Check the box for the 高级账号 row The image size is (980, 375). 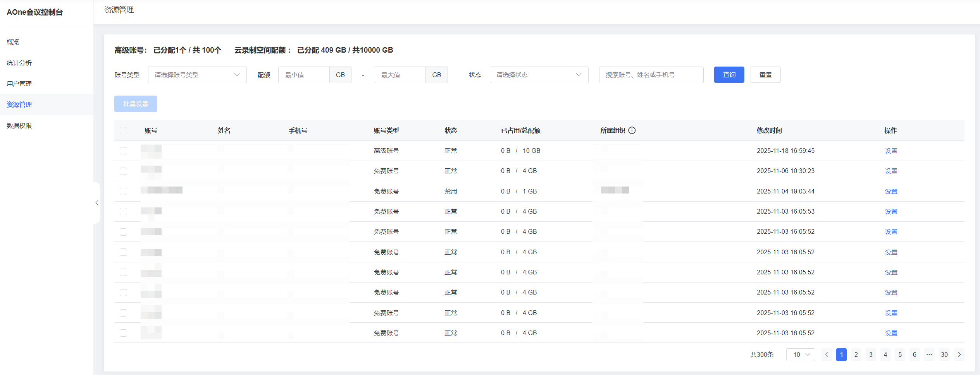click(124, 151)
